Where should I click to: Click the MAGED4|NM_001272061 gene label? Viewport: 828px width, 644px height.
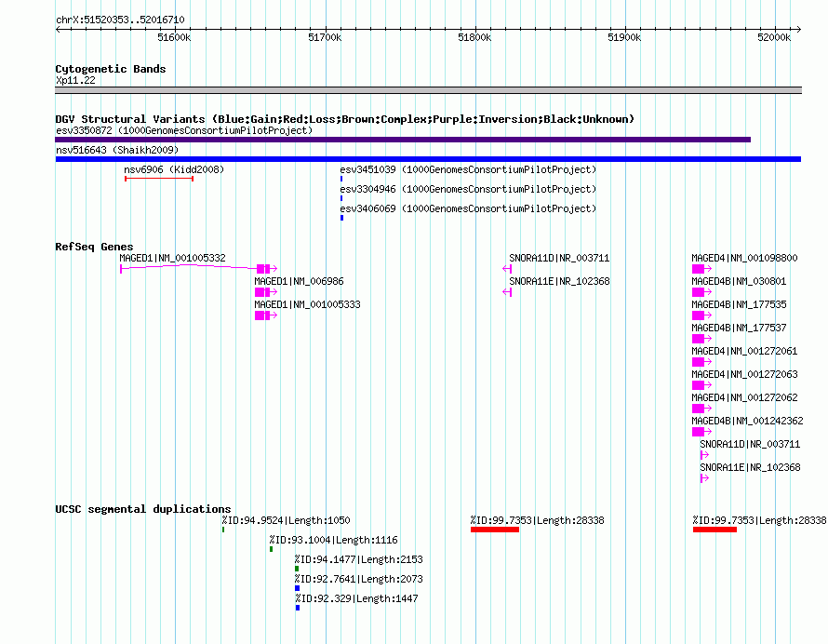point(744,351)
